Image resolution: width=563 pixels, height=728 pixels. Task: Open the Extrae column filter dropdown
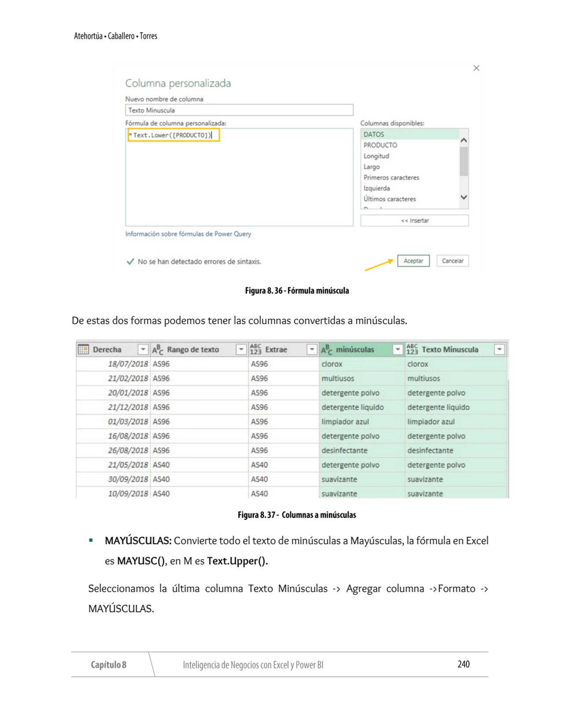coord(311,349)
